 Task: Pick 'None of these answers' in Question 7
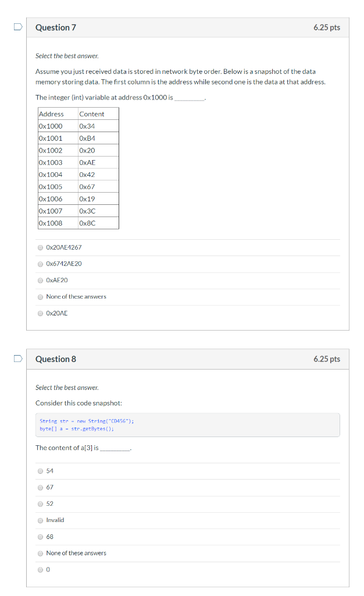point(40,296)
